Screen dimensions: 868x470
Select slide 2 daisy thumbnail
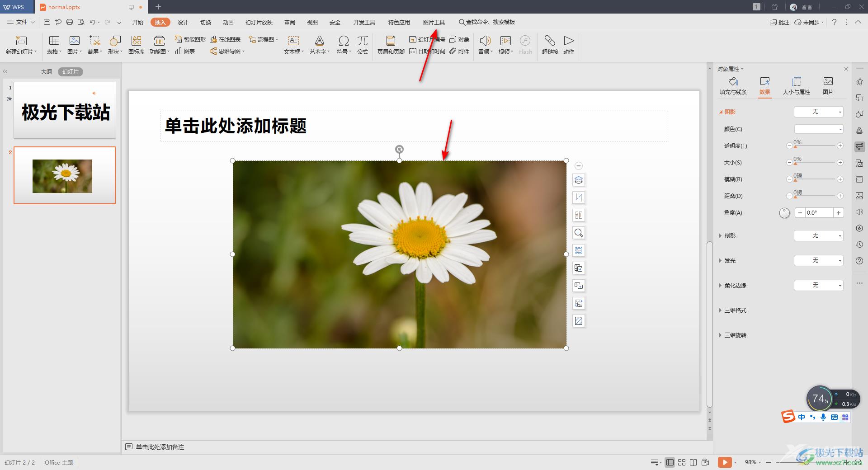pos(65,175)
